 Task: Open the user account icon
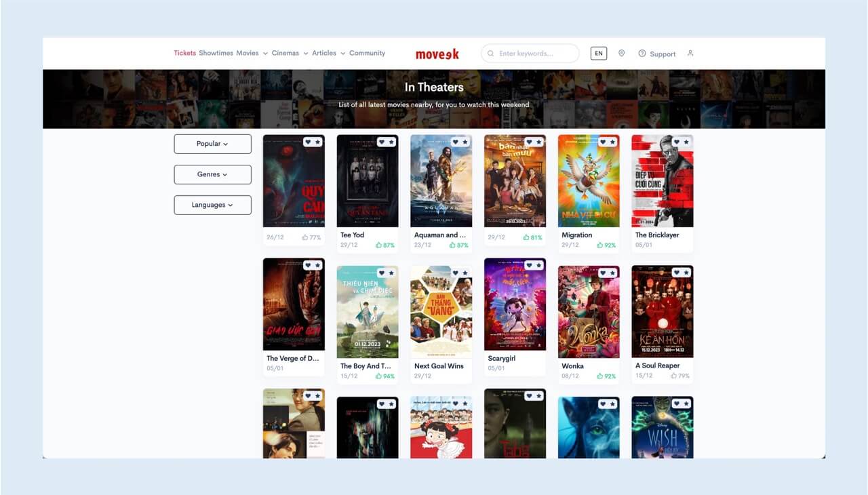(690, 53)
